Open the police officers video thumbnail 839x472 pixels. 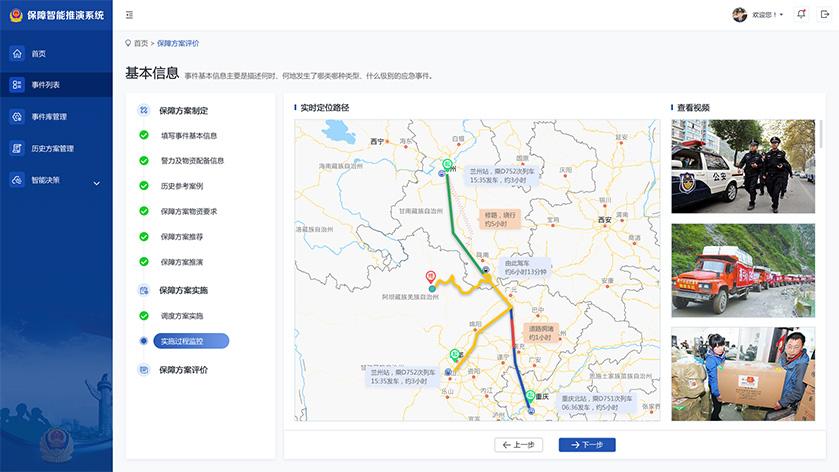pos(743,166)
